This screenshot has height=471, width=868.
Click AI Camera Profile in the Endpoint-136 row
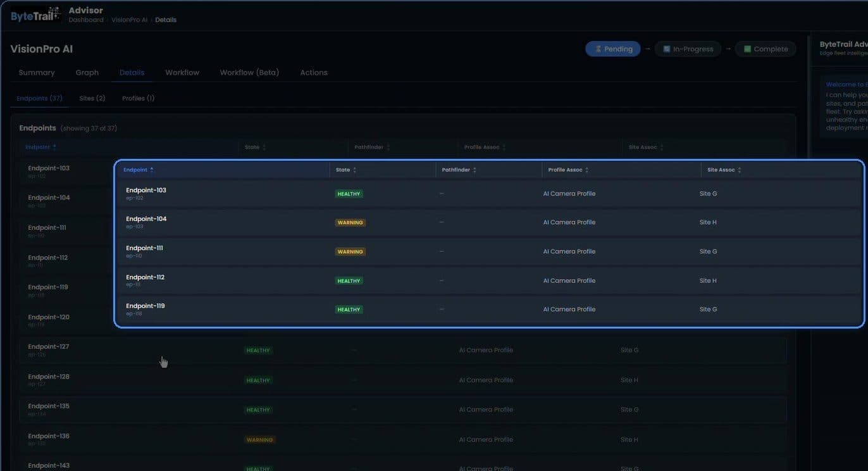click(486, 439)
